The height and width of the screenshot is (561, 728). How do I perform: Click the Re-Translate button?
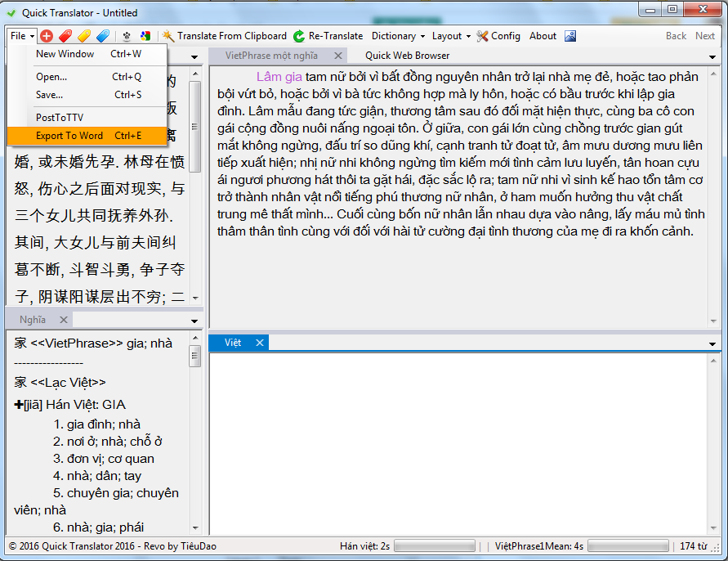328,36
